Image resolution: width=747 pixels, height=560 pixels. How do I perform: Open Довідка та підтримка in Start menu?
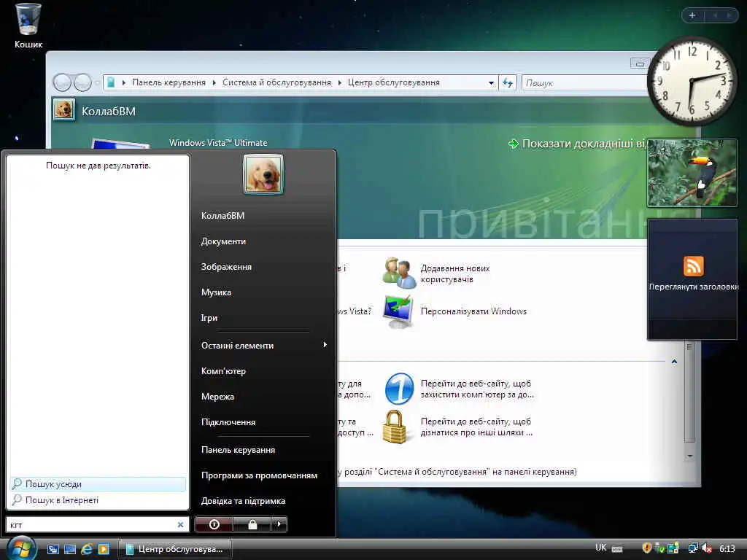(x=243, y=501)
